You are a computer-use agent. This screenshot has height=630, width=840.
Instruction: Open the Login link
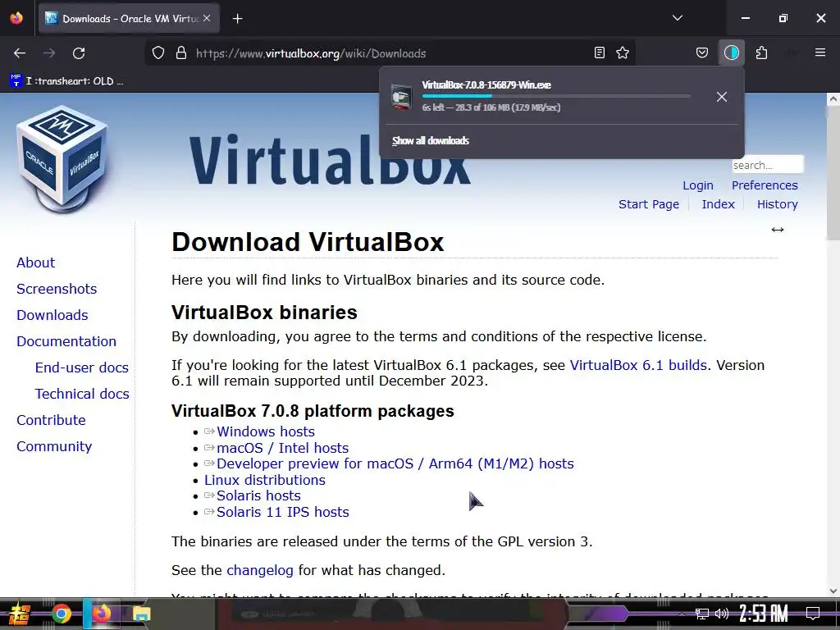pyautogui.click(x=697, y=185)
